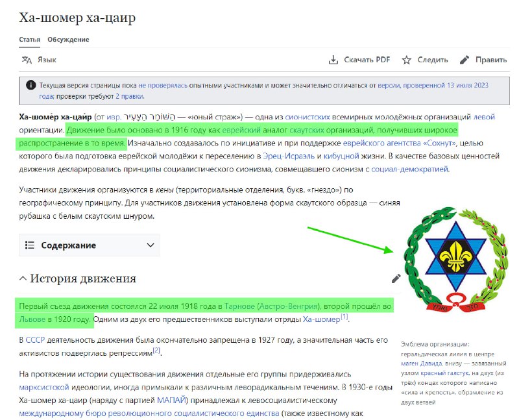Click Скачать PDF button
The height and width of the screenshot is (420, 519).
pos(359,60)
